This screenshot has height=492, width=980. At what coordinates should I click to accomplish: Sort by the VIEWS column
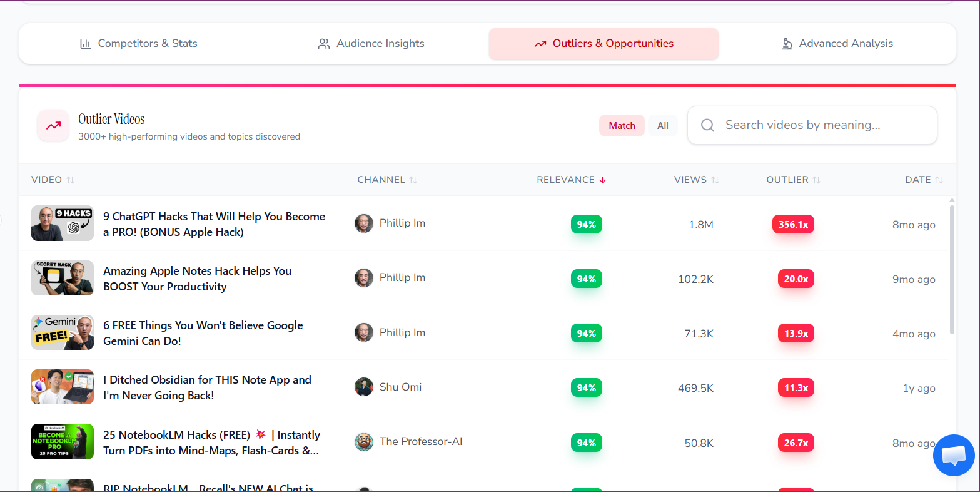pos(697,180)
